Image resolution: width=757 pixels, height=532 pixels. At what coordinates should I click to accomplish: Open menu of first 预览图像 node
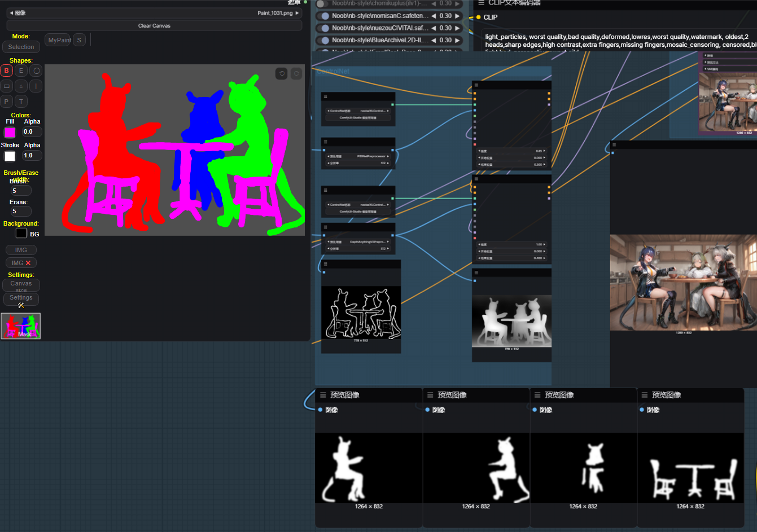323,395
